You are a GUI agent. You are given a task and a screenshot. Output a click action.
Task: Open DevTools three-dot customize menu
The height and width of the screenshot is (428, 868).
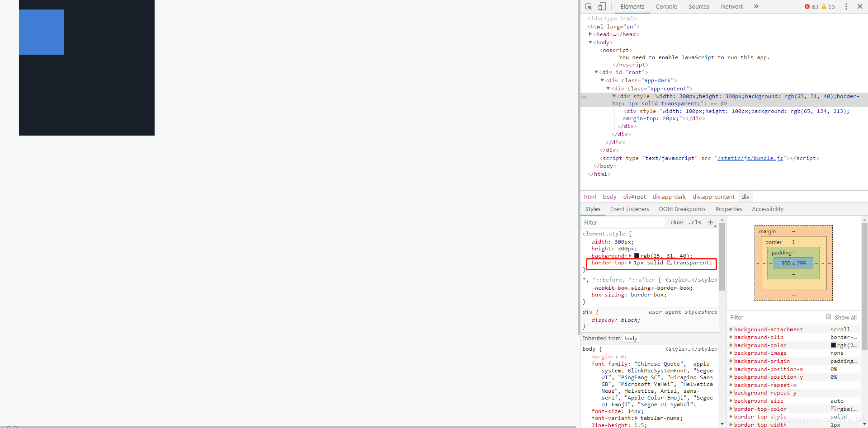pyautogui.click(x=846, y=7)
